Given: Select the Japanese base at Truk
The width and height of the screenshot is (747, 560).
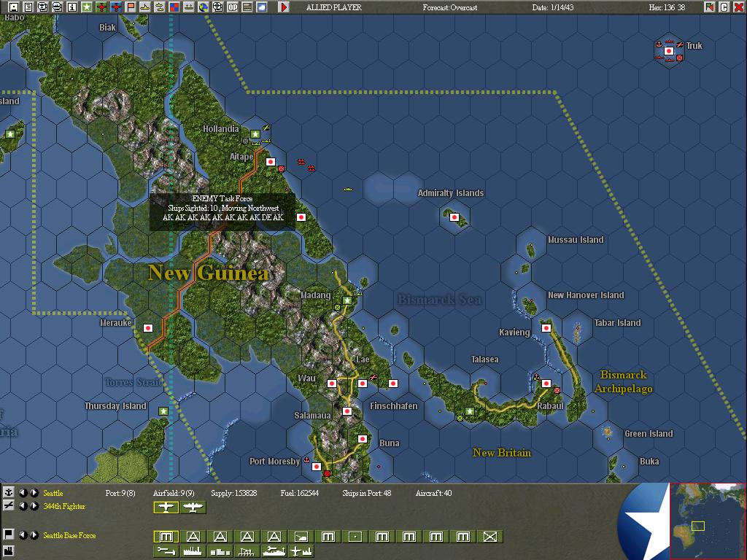Looking at the screenshot, I should pos(669,51).
